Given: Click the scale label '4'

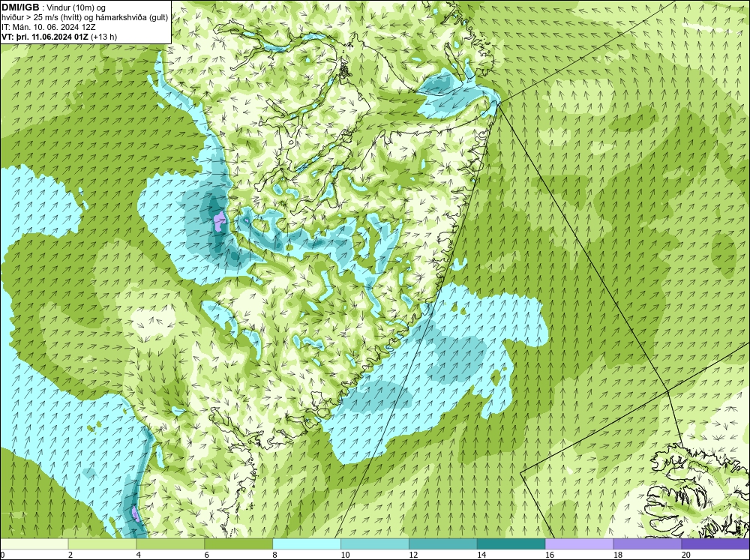Looking at the screenshot, I should [139, 555].
